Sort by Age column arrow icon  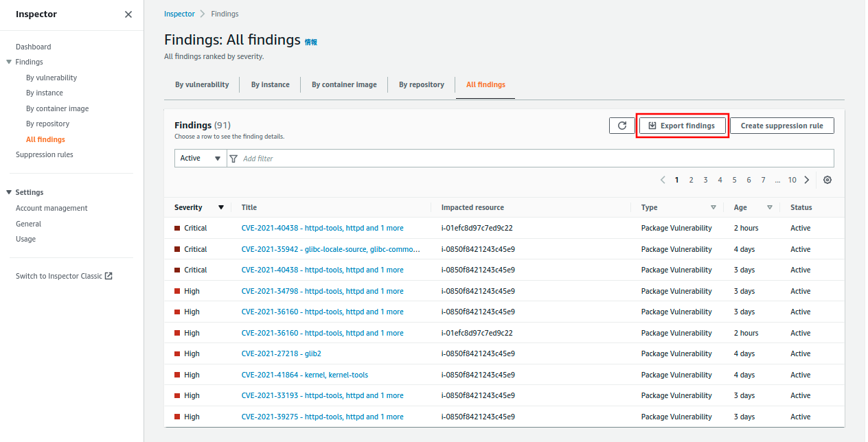[x=770, y=207]
